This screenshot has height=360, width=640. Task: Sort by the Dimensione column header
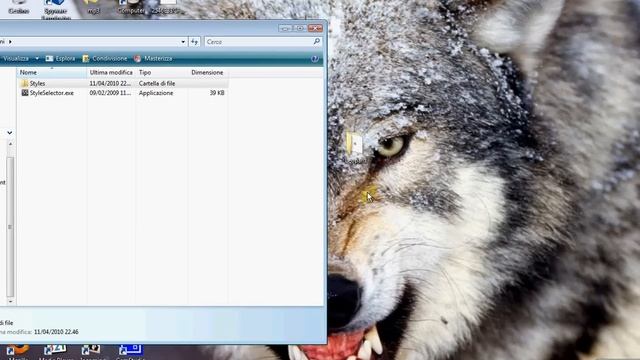click(207, 72)
